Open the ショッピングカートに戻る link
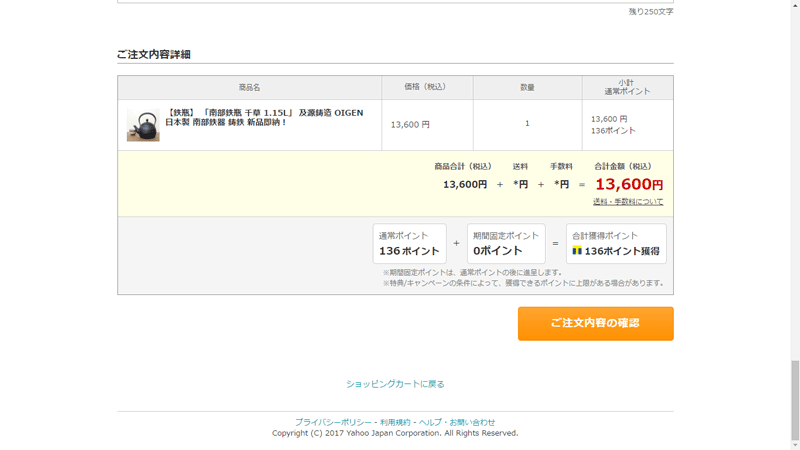This screenshot has width=800, height=450. [x=395, y=384]
